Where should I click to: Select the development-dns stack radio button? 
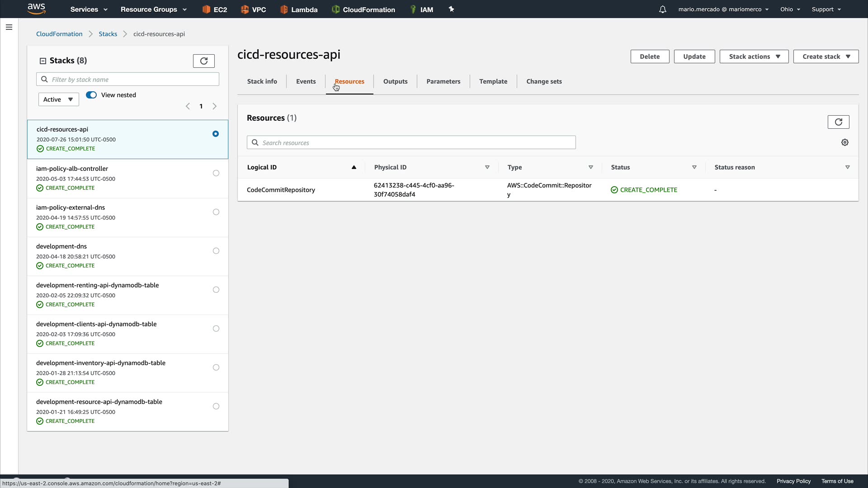tap(216, 251)
